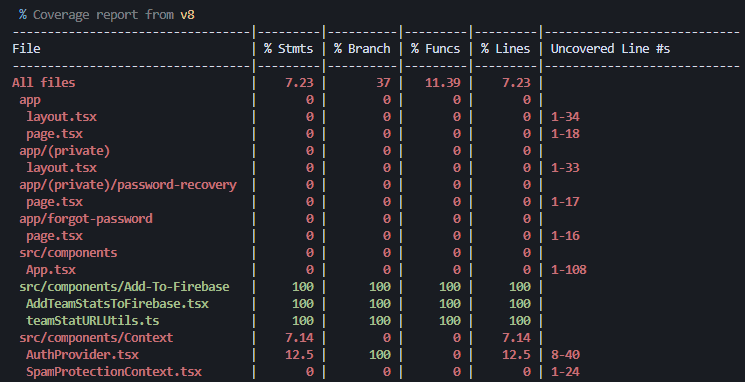
Task: Select the "AddTeamStatsToFirebase.tsx" file name
Action: coord(117,304)
